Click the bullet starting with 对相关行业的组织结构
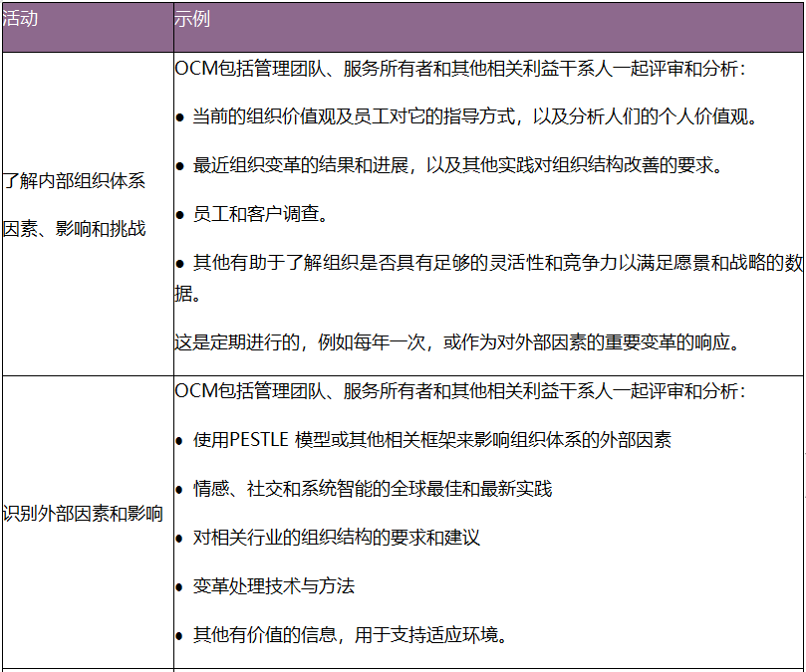806x672 pixels. pos(336,538)
